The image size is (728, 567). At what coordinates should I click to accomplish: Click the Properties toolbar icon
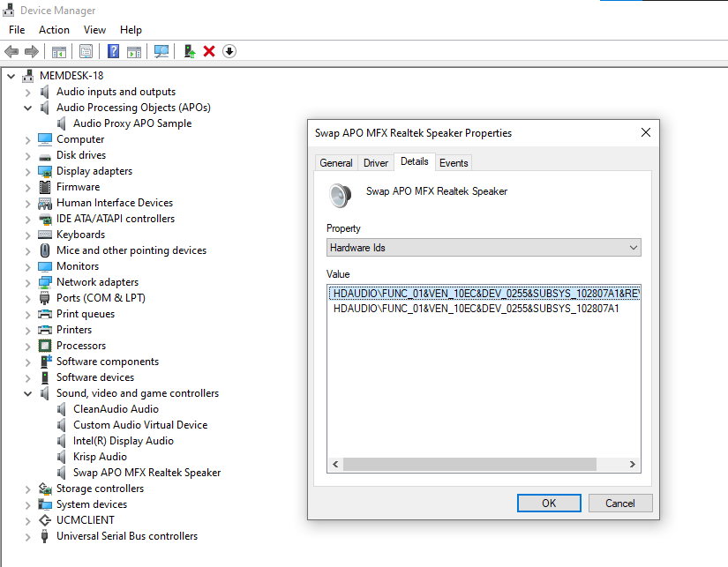click(86, 51)
